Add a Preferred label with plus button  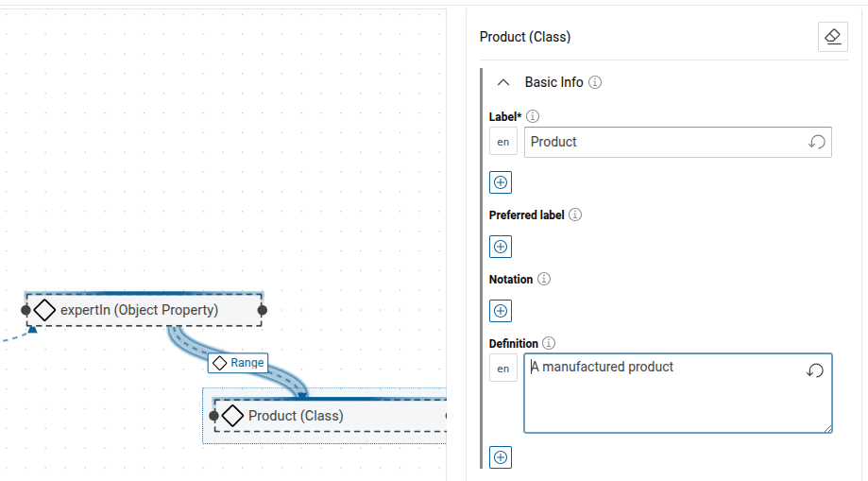click(x=501, y=247)
